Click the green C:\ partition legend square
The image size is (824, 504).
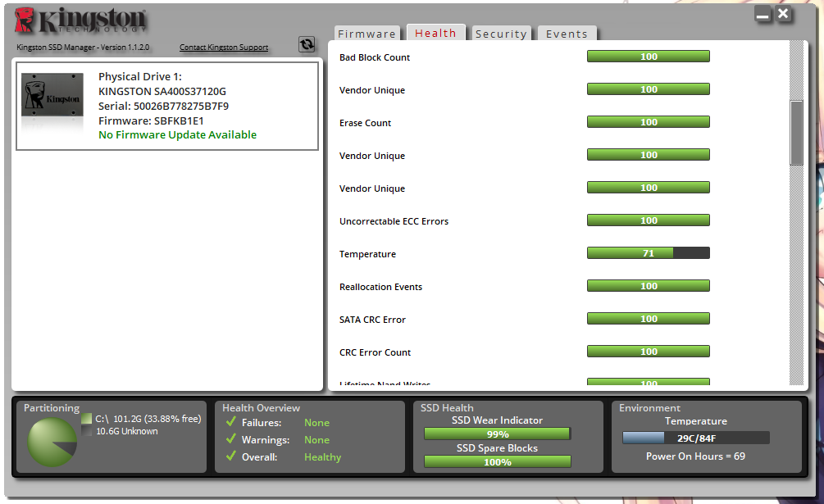pos(87,419)
